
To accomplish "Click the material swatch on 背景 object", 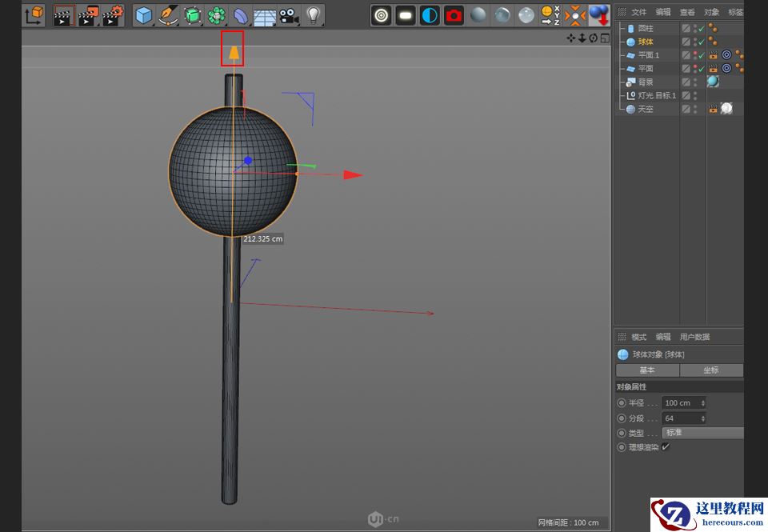I will (x=713, y=82).
